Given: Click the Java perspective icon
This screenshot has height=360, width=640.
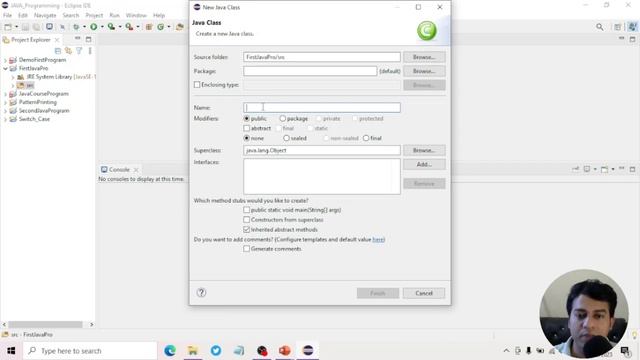Looking at the screenshot, I should tap(632, 27).
